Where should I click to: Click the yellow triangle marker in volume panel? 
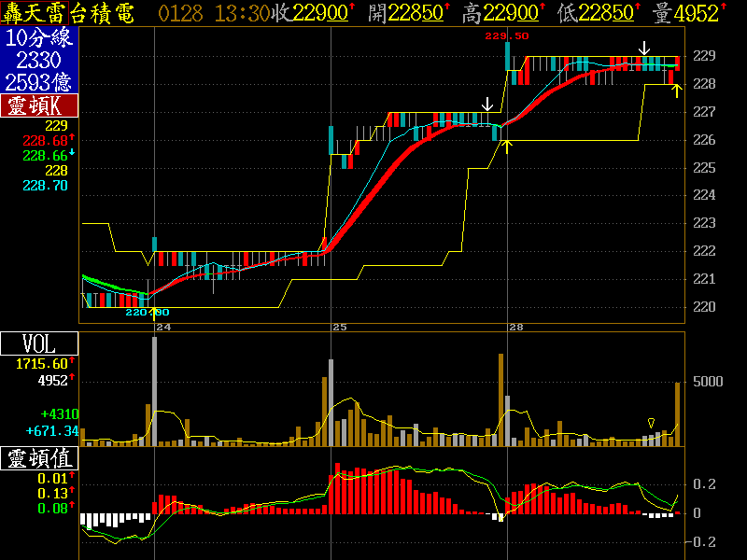(651, 424)
